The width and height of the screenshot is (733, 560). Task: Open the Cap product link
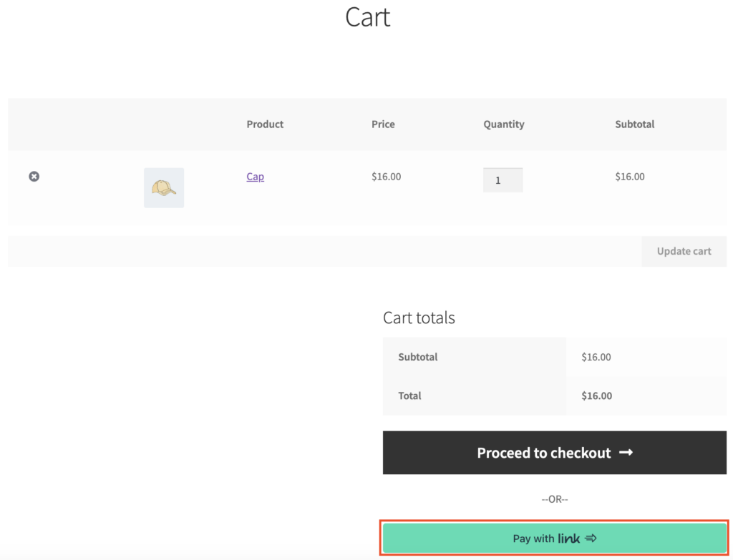click(255, 177)
